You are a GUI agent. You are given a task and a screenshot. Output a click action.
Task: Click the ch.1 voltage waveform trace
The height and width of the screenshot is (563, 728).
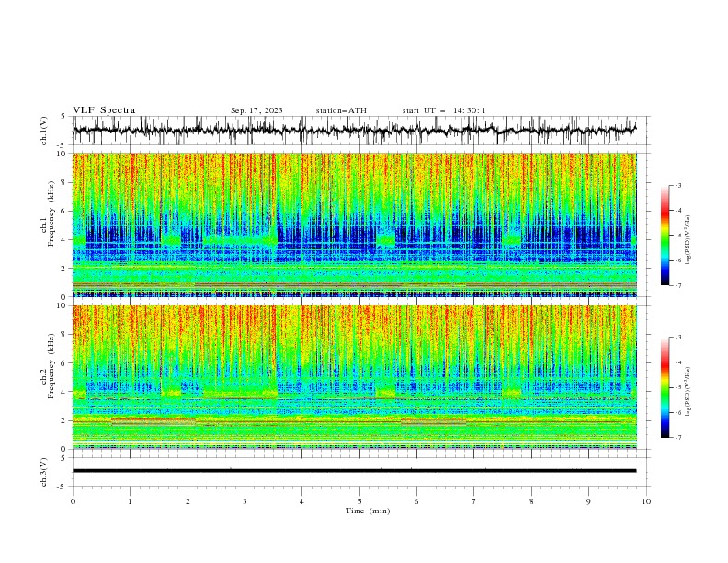click(354, 131)
